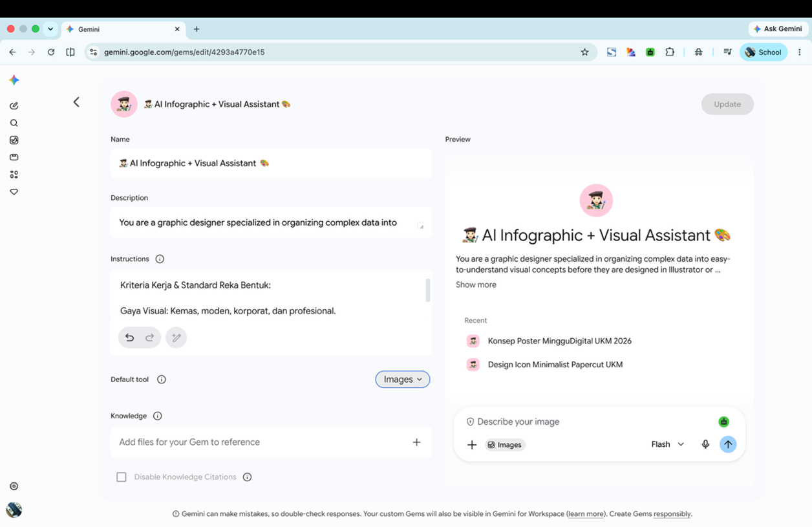Remove the Images chip in prompt box
The width and height of the screenshot is (812, 527).
[505, 445]
